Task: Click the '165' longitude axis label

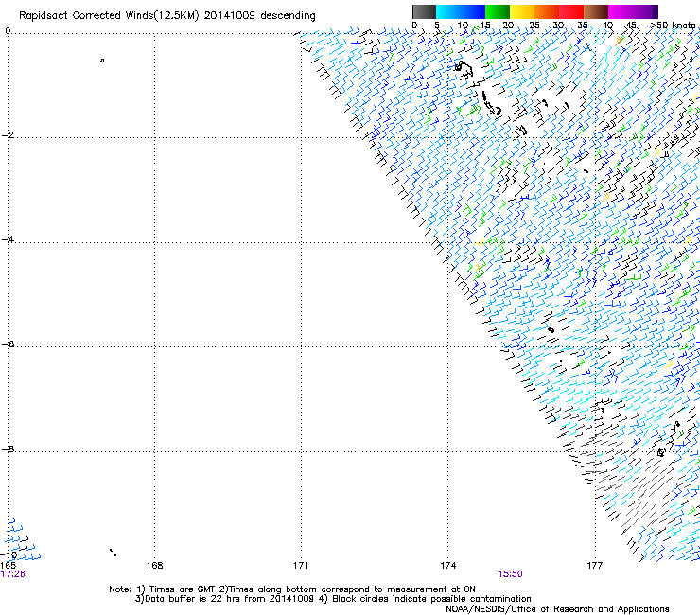Action: (8, 566)
